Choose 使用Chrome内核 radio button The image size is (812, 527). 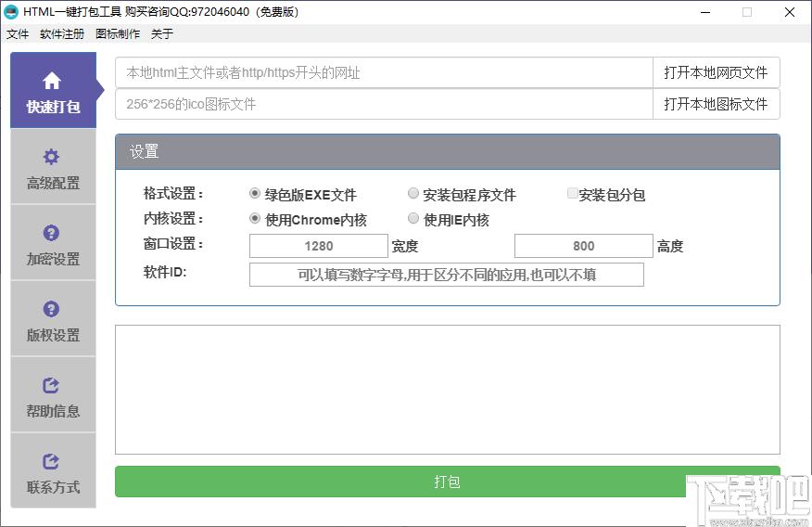255,219
